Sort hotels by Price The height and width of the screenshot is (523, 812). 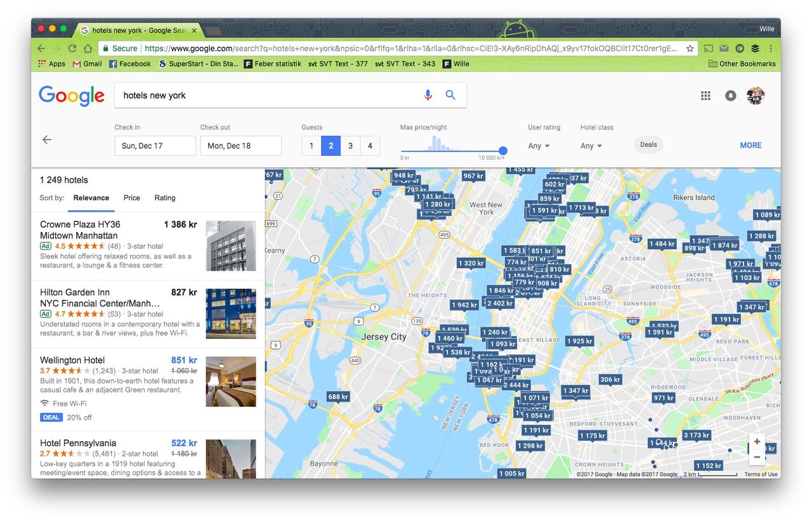coord(132,198)
